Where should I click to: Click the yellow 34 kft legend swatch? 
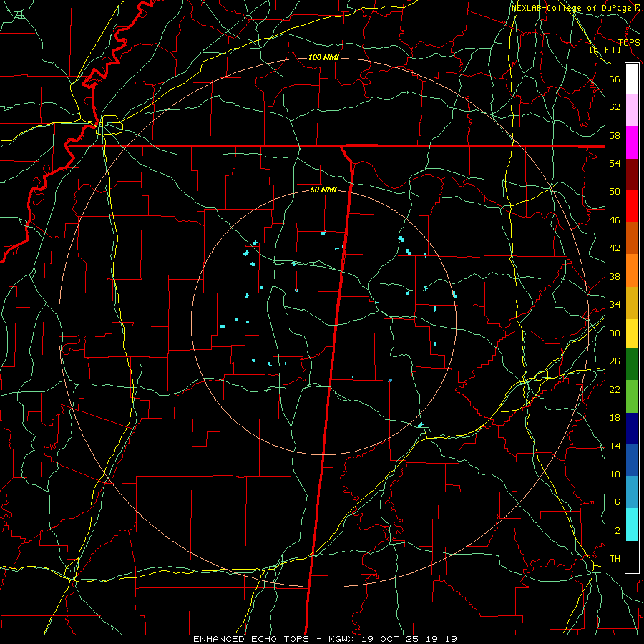point(632,333)
